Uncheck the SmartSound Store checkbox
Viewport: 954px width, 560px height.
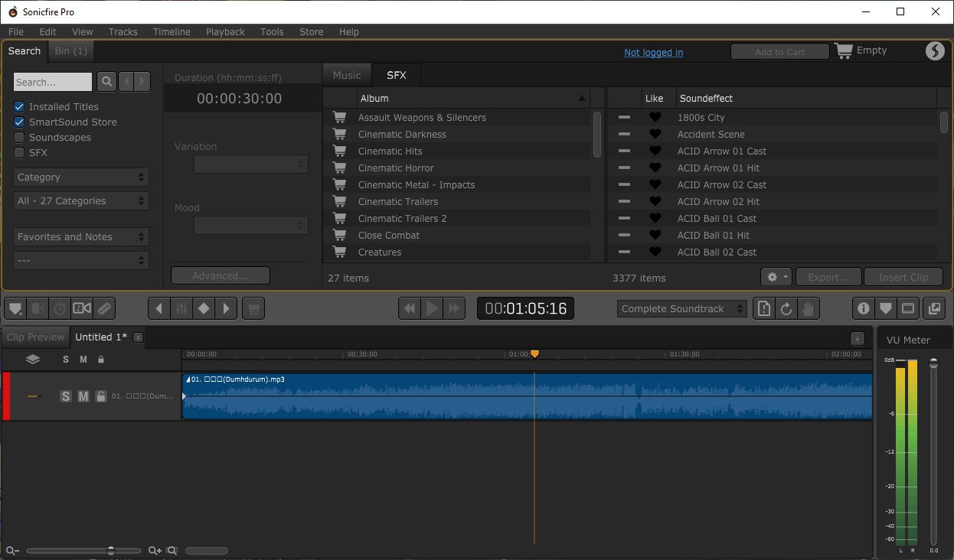[x=19, y=122]
